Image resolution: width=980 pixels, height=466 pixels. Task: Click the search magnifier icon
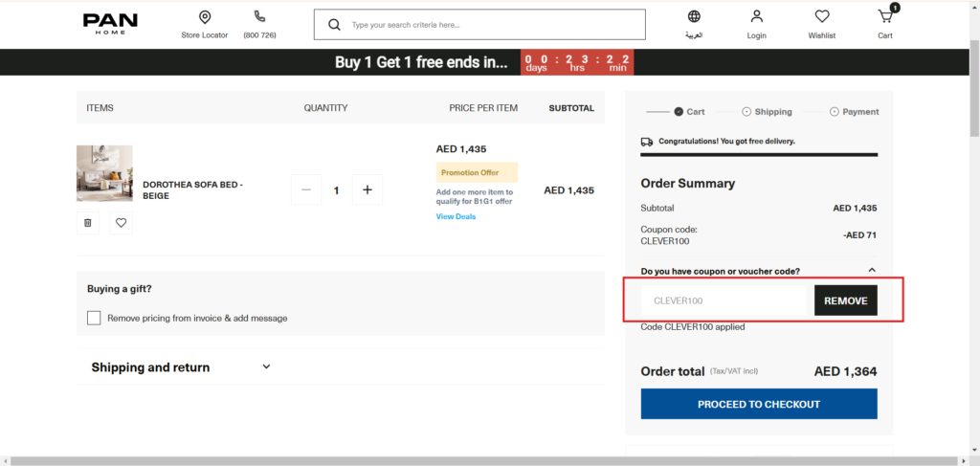coord(334,25)
